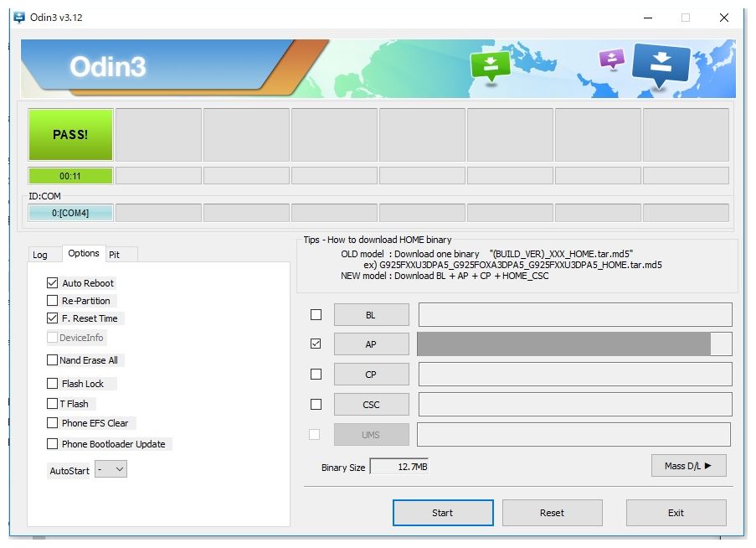Click the CP file button
The height and width of the screenshot is (548, 756).
click(371, 375)
